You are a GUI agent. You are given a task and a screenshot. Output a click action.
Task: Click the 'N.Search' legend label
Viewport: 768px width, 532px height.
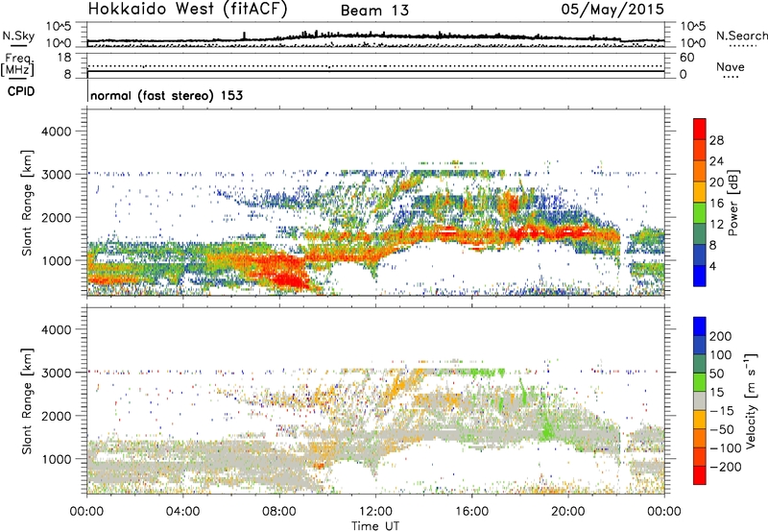tap(741, 36)
